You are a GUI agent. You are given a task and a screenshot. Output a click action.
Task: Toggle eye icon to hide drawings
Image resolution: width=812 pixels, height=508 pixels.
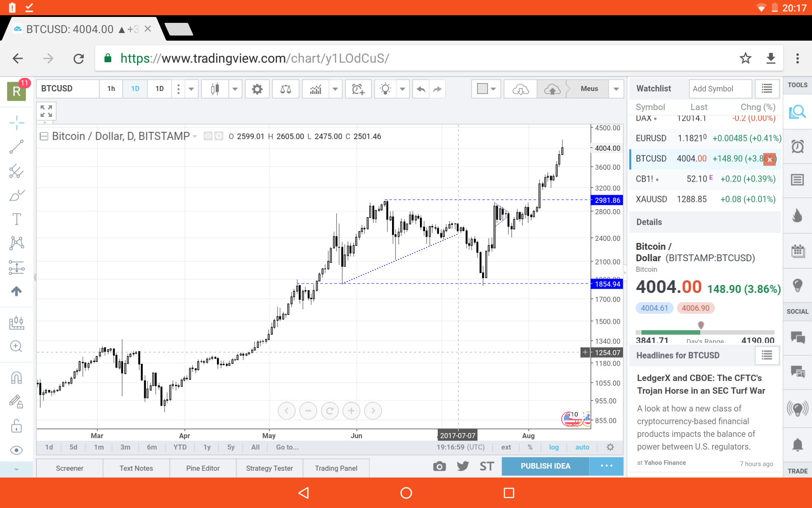point(16,450)
